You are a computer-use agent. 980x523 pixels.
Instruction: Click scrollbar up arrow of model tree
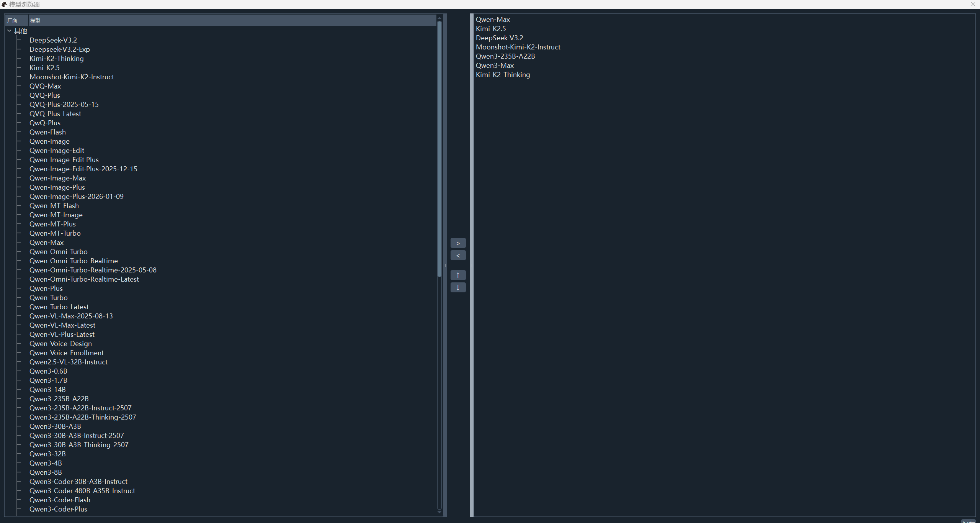(439, 18)
